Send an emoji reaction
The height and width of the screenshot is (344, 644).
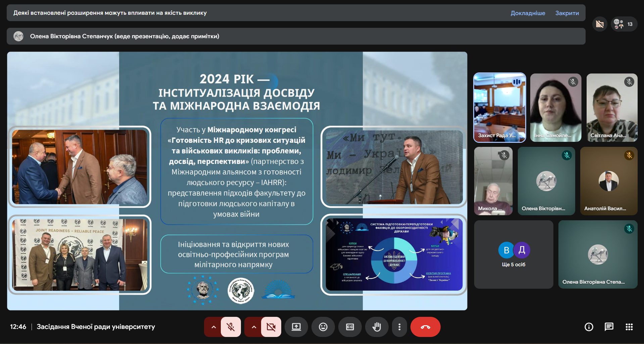coord(323,327)
